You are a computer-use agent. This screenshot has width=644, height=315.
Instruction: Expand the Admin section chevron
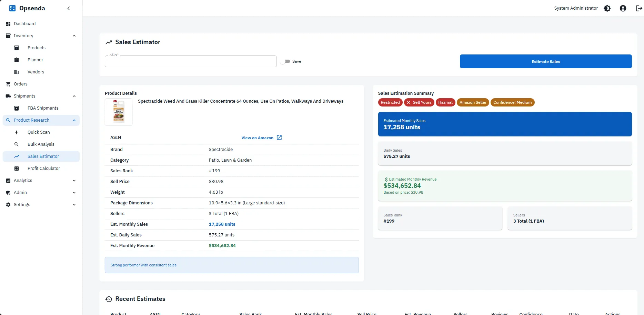point(74,193)
